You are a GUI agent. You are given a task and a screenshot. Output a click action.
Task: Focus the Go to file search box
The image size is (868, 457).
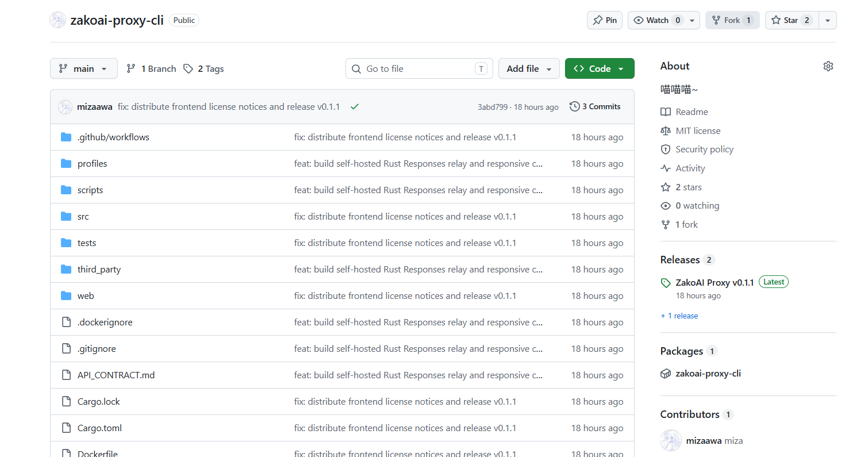(419, 68)
